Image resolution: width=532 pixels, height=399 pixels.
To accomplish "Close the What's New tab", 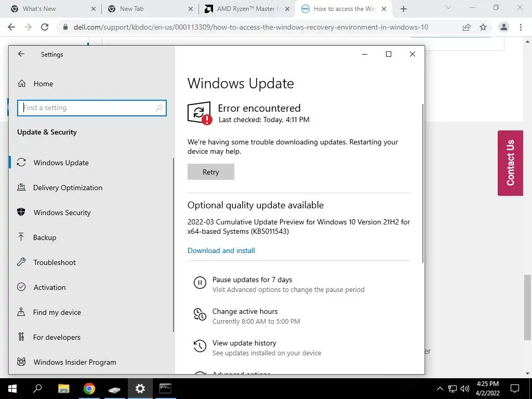I will [x=94, y=9].
